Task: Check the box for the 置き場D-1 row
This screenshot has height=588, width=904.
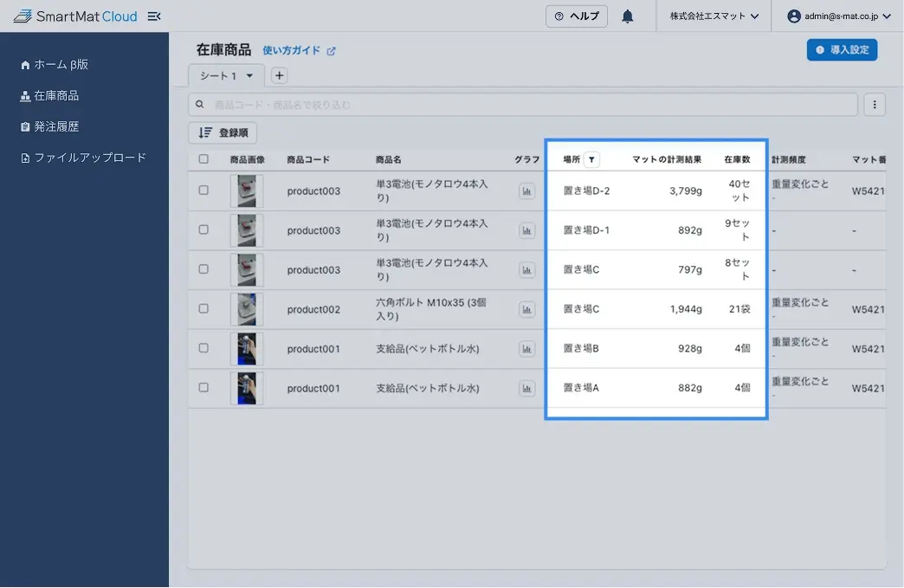Action: click(203, 229)
